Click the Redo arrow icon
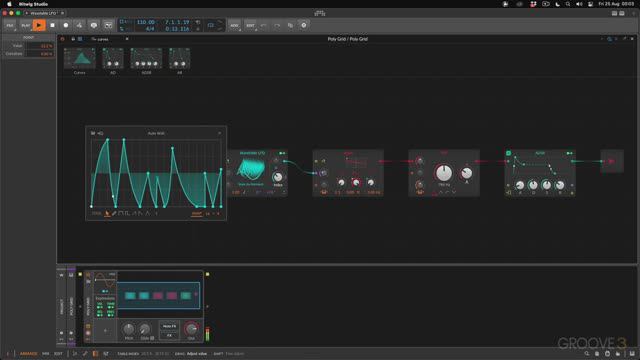Screen dimensions: 640x360 coord(277,25)
